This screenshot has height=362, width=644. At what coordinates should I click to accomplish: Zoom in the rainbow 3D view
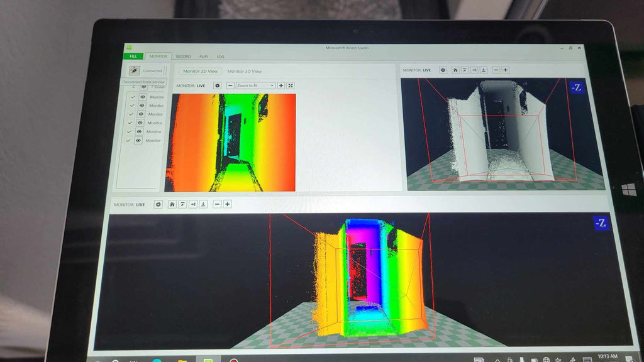pyautogui.click(x=228, y=204)
